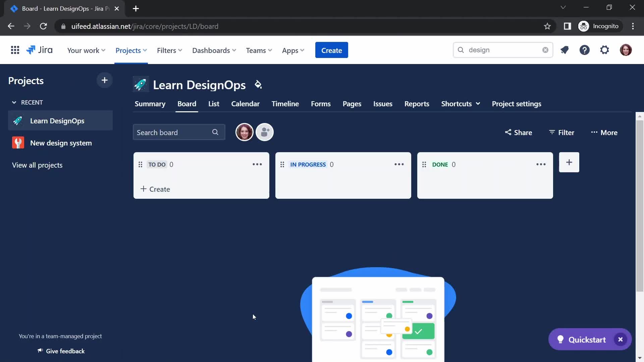Screen dimensions: 644x362
Task: Click the bookmark/star icon next to project name
Action: pos(258,84)
